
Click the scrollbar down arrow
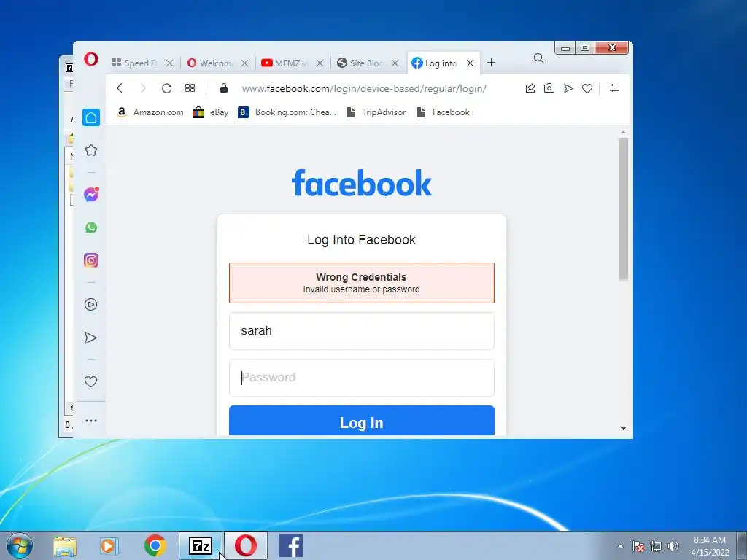tap(623, 429)
